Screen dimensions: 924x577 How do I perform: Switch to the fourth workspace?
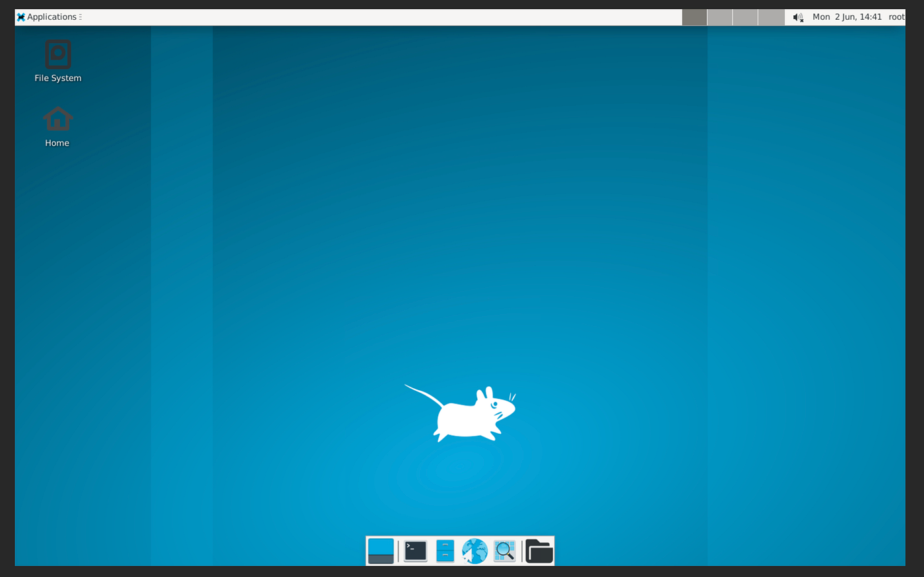[771, 17]
